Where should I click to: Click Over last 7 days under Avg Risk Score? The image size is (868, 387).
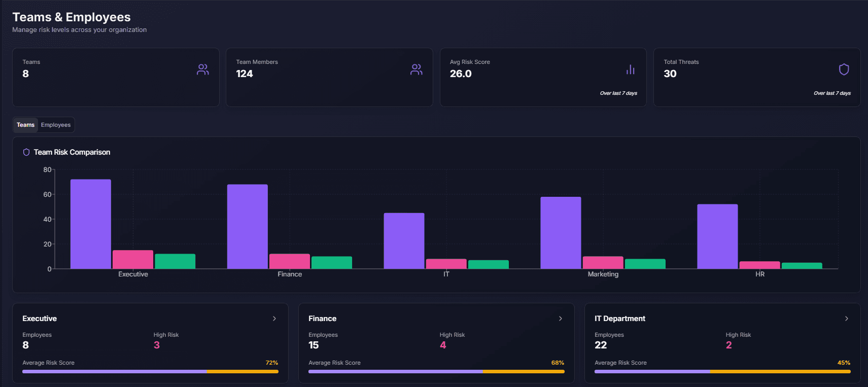(x=618, y=93)
